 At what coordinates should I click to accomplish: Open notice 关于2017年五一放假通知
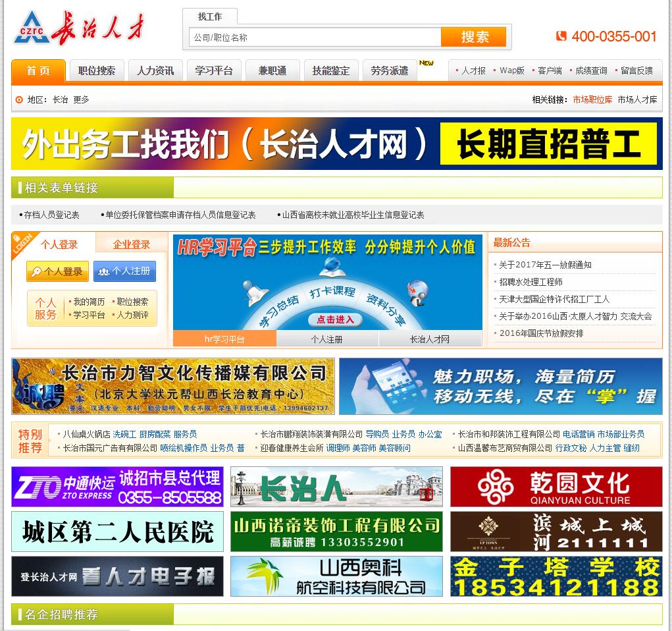(x=545, y=265)
